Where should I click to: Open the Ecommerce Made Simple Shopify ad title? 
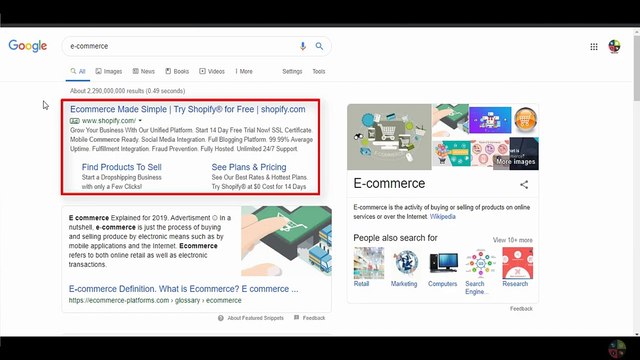[x=188, y=109]
